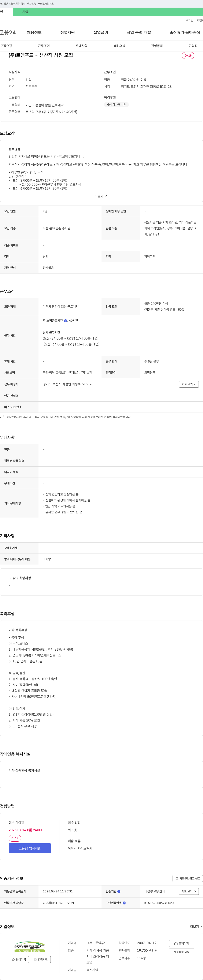Jump to 복리후생 section tab
Viewport: 203px width, 980px height.
[119, 46]
